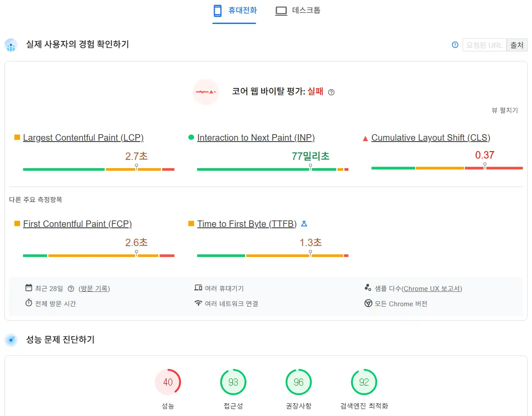Select the 요청된 URL toggle option
Screen dimensions: 532x416
click(x=484, y=45)
